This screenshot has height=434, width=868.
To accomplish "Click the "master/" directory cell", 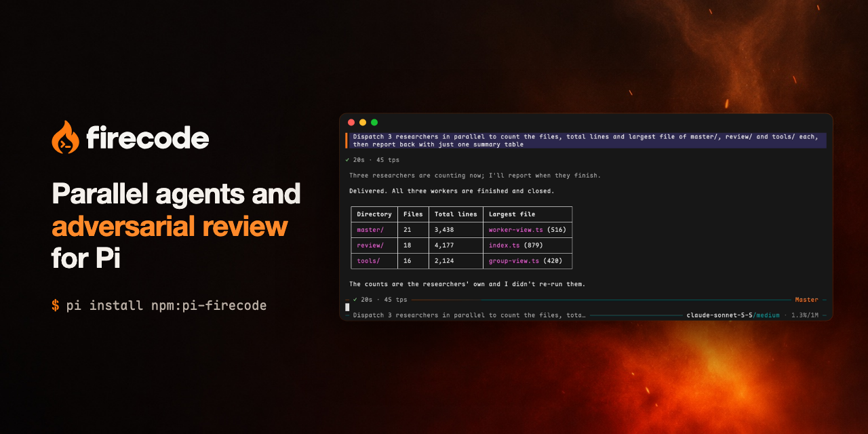I will pyautogui.click(x=374, y=230).
